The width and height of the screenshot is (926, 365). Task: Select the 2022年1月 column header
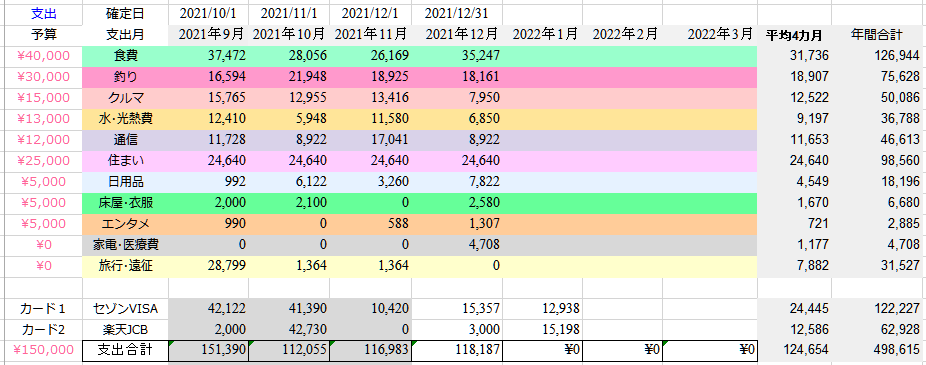[x=543, y=34]
